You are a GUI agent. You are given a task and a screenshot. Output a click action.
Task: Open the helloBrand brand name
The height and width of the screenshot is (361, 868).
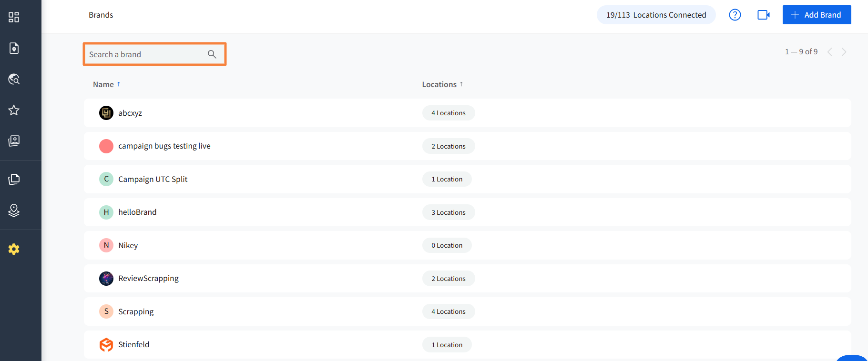[137, 212]
